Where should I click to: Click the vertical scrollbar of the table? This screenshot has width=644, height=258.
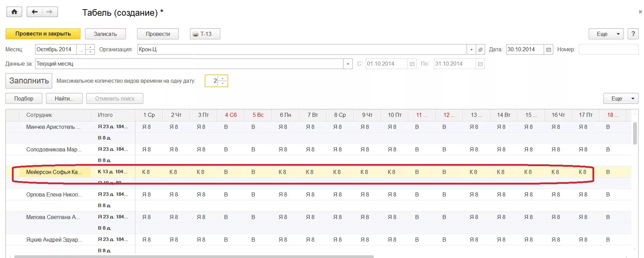635,133
